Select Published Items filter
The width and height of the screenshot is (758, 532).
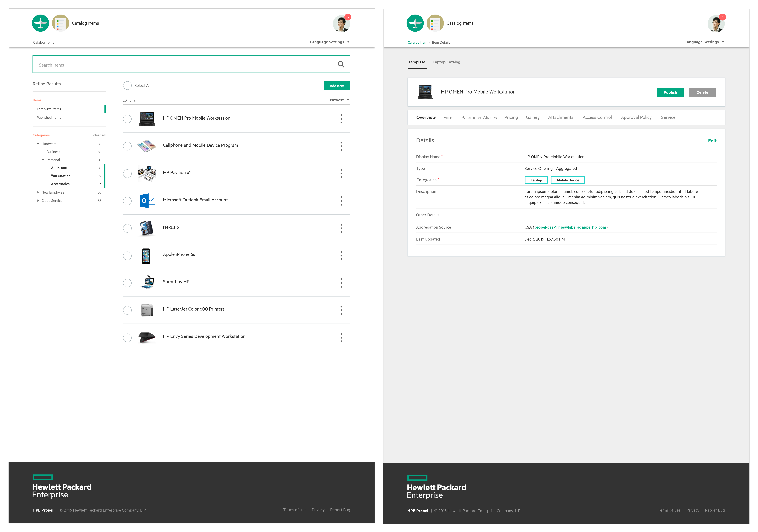(x=49, y=118)
